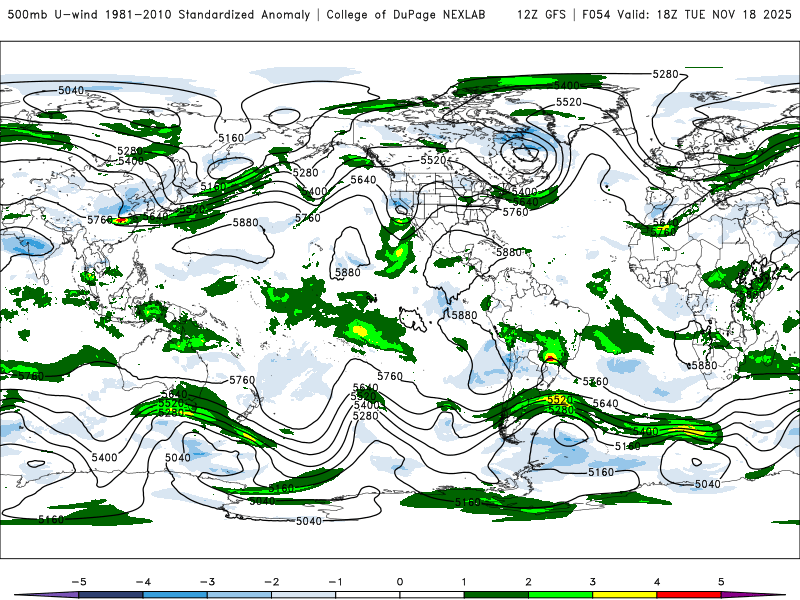The image size is (800, 600).
Task: Click the colorbar tick label "-1"
Action: pyautogui.click(x=336, y=582)
